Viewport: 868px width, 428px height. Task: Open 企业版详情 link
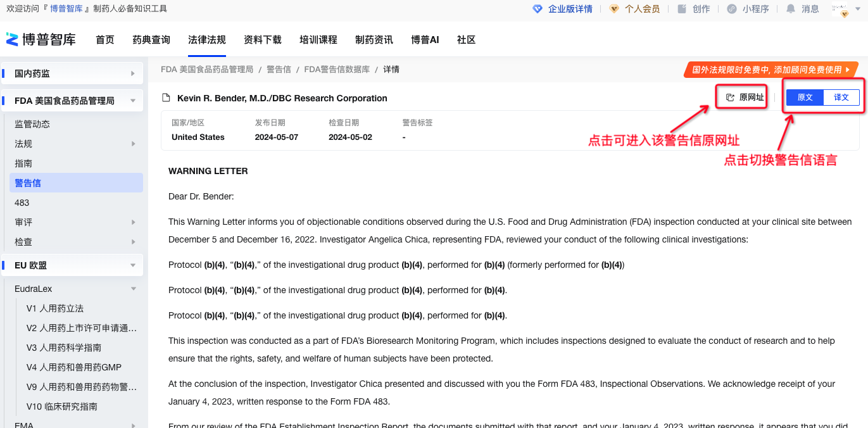(570, 9)
